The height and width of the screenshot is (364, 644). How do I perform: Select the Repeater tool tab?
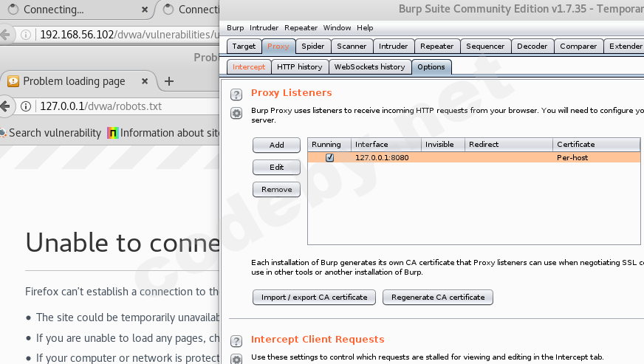(x=436, y=46)
